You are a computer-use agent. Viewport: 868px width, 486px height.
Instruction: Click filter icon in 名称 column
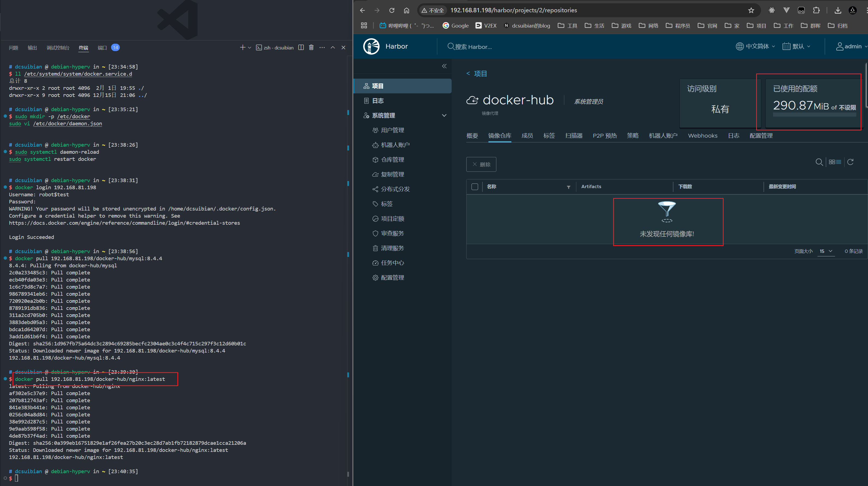tap(568, 187)
